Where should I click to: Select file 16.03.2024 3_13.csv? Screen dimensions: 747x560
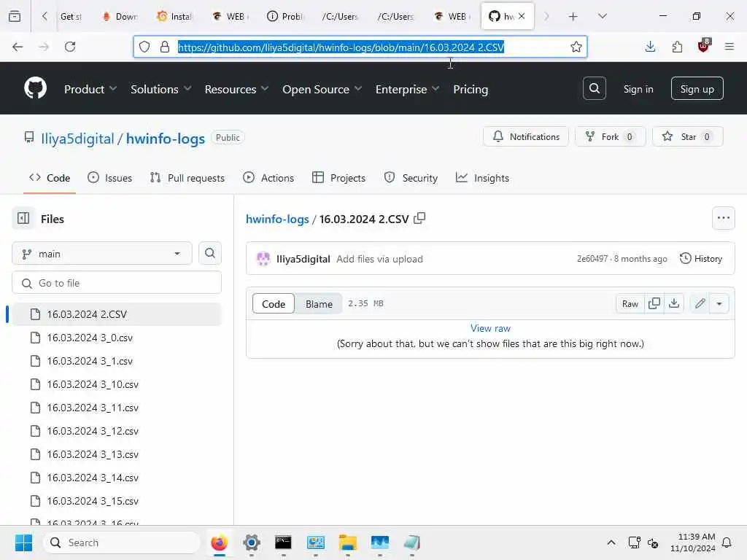pyautogui.click(x=117, y=454)
